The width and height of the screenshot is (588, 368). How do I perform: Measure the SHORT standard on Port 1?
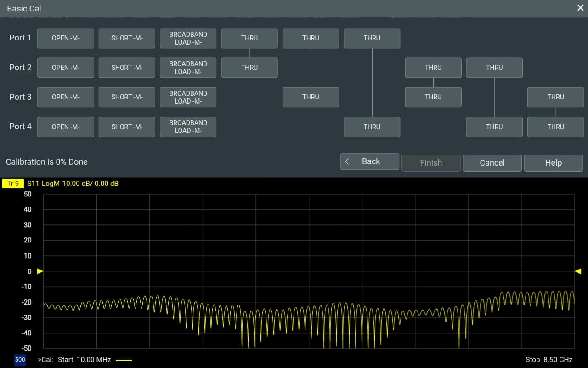pos(127,38)
